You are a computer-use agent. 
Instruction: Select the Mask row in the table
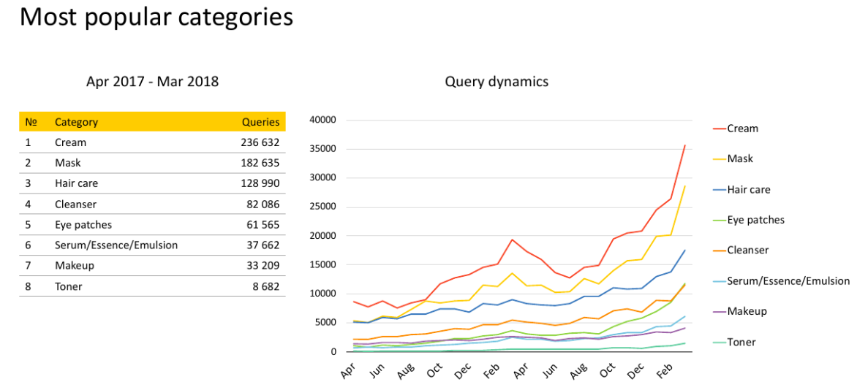(x=67, y=164)
